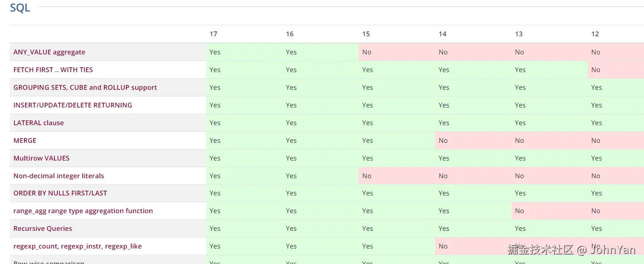
Task: Click the MERGE feature link
Action: (x=25, y=141)
